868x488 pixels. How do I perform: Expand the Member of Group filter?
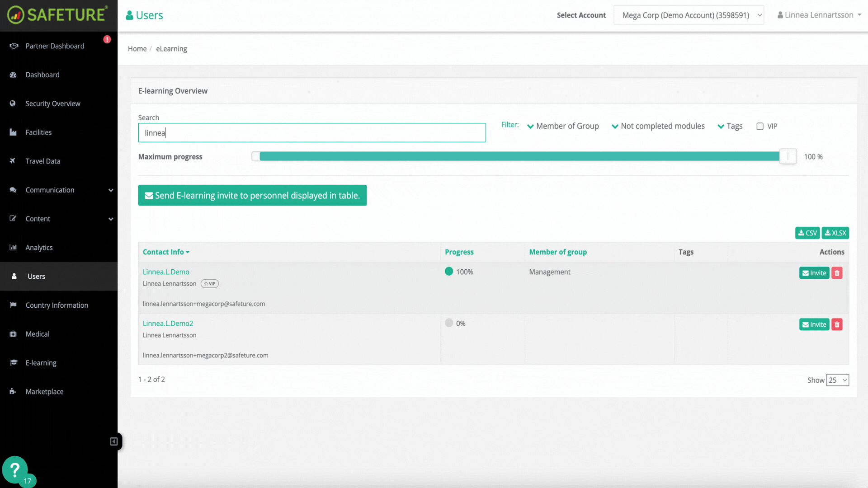point(563,126)
